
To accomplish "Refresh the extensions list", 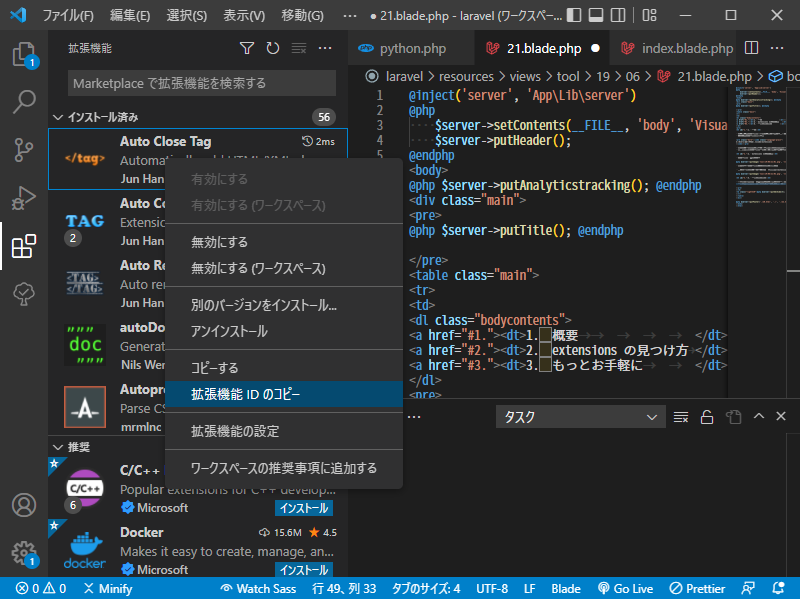I will coord(273,48).
